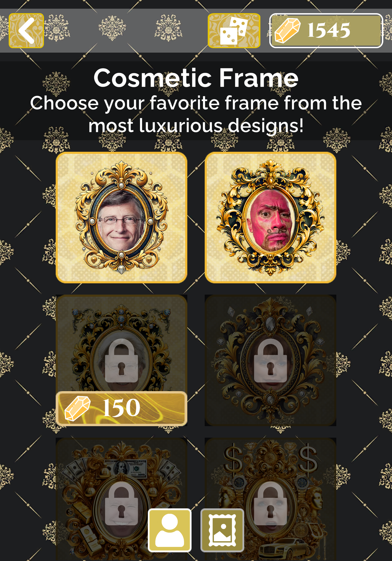
Task: Click the jewel atop the red-haired woman frame
Action: pos(270,323)
